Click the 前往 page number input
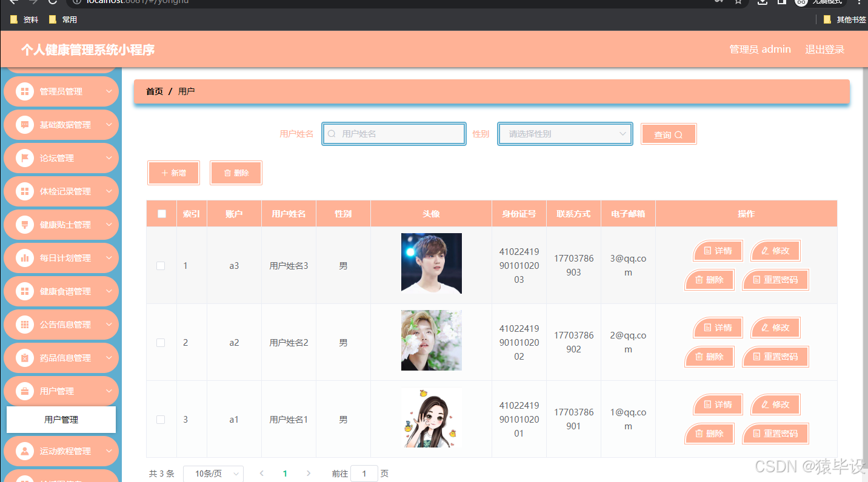Viewport: 868px width, 482px height. (364, 474)
